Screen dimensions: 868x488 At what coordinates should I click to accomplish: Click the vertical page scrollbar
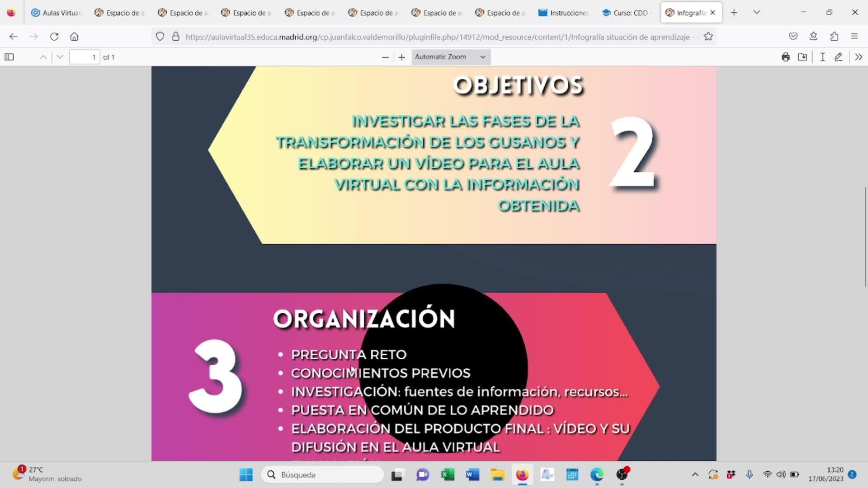pyautogui.click(x=865, y=237)
